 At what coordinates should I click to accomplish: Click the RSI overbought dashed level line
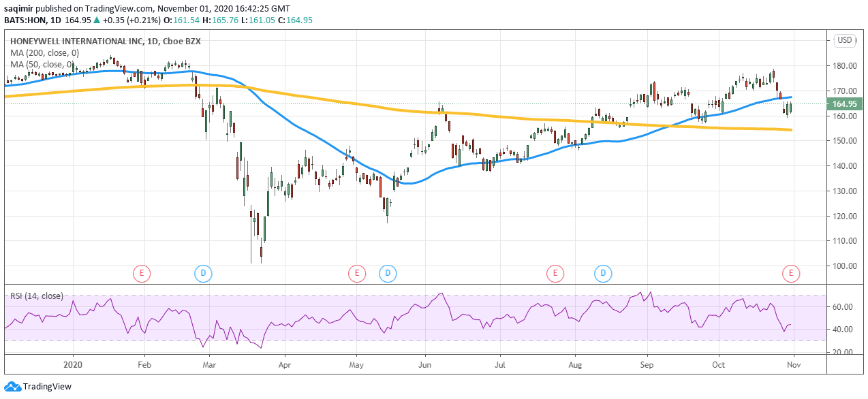coord(409,296)
